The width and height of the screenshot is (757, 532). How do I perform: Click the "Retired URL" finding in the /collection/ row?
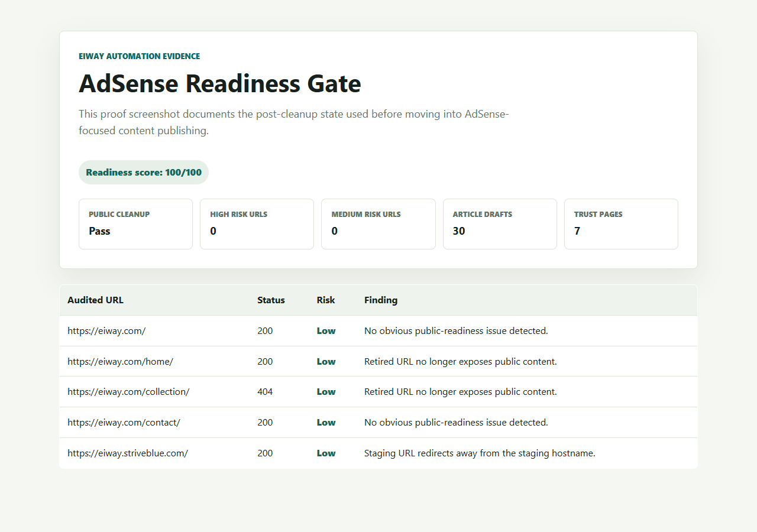[461, 392]
